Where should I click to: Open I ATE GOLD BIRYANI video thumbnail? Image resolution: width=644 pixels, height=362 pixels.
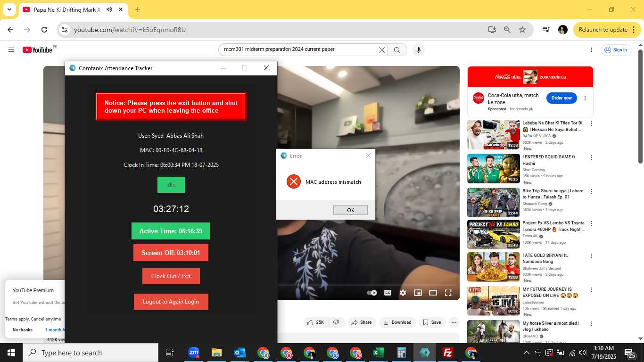click(494, 267)
